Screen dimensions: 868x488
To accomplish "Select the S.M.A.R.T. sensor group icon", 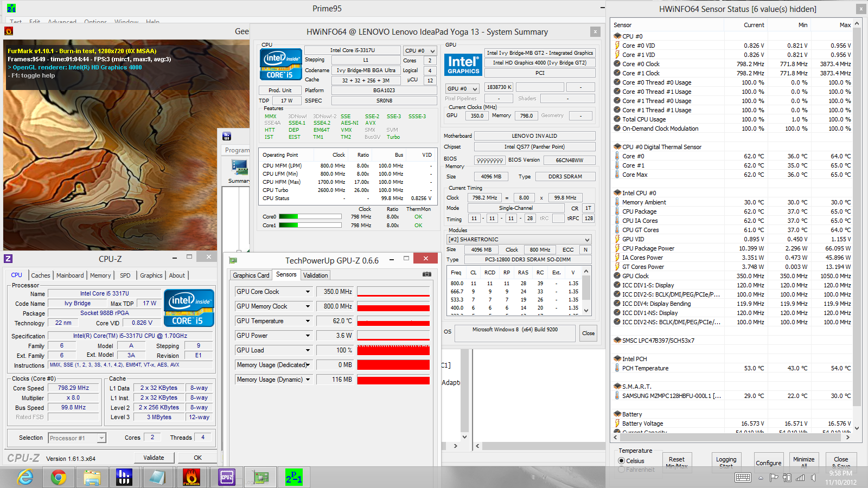I will click(617, 387).
